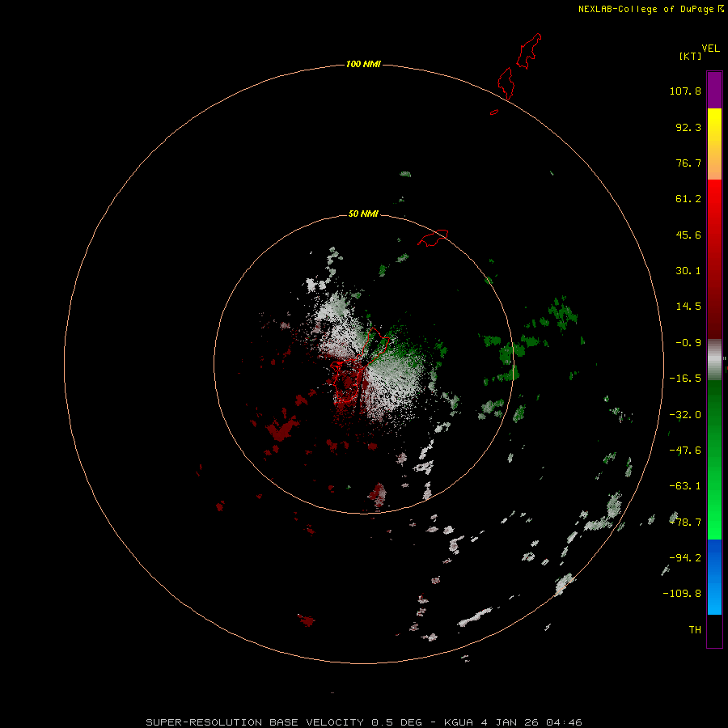Screen dimensions: 728x728
Task: Click the 30.1 legend value
Action: point(688,271)
